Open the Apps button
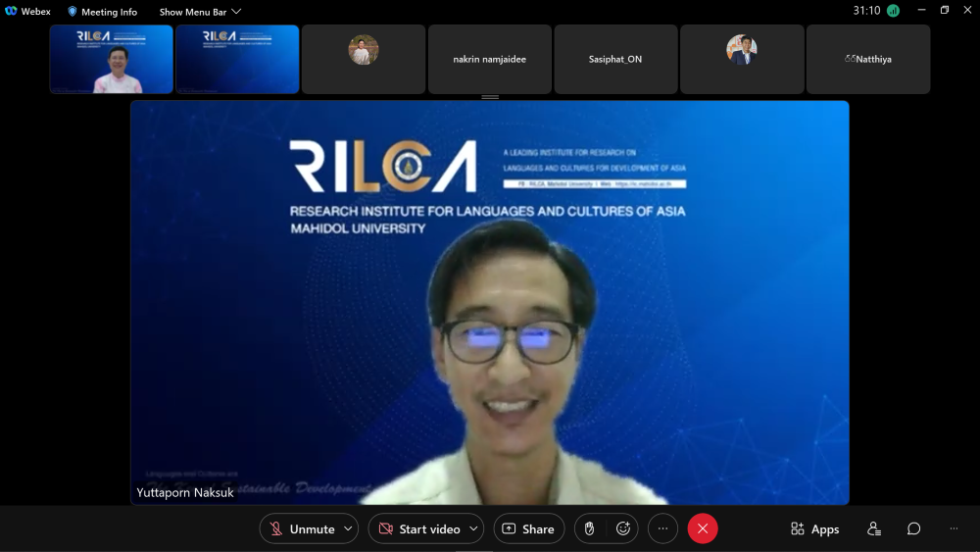 click(x=814, y=528)
